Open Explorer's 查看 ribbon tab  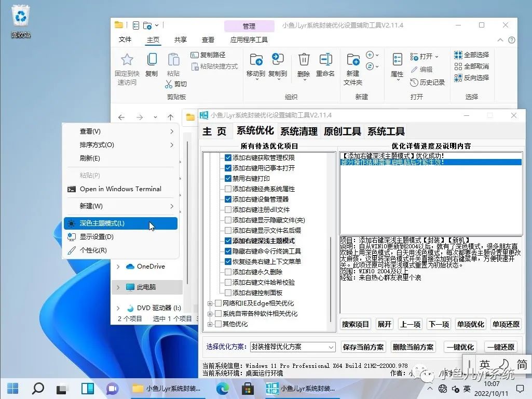(208, 40)
